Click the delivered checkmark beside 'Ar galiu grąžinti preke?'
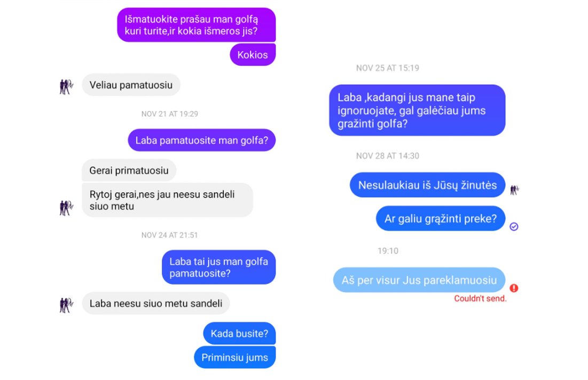The height and width of the screenshot is (380, 588). 514,226
